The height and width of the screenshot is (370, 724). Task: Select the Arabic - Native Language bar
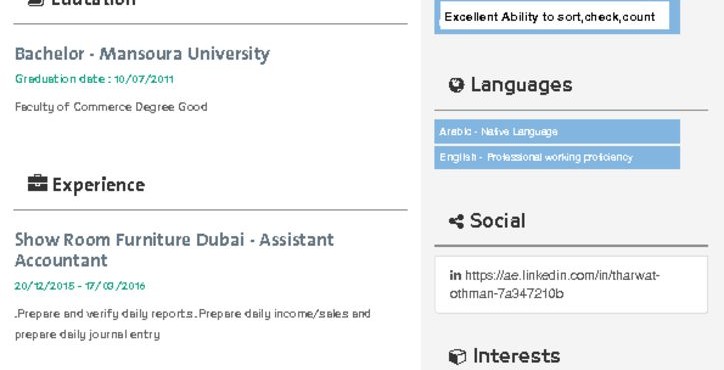coord(557,132)
